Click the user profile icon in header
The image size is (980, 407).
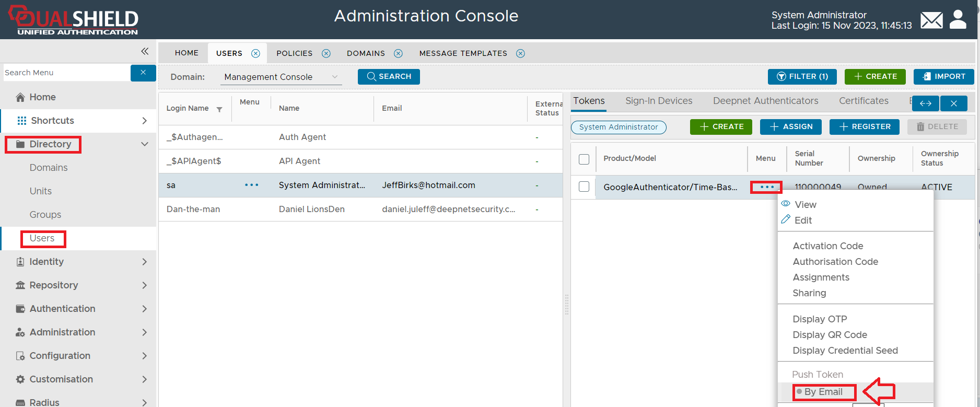point(958,20)
